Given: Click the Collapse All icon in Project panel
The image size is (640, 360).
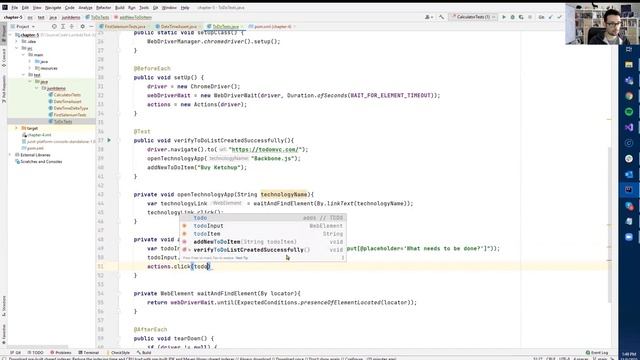Looking at the screenshot, I should click(71, 27).
